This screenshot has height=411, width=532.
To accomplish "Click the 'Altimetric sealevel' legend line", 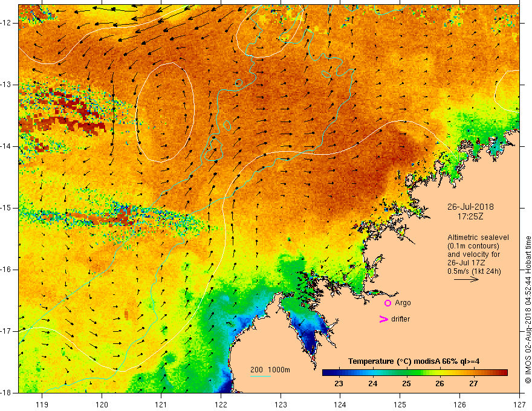I will coord(478,238).
